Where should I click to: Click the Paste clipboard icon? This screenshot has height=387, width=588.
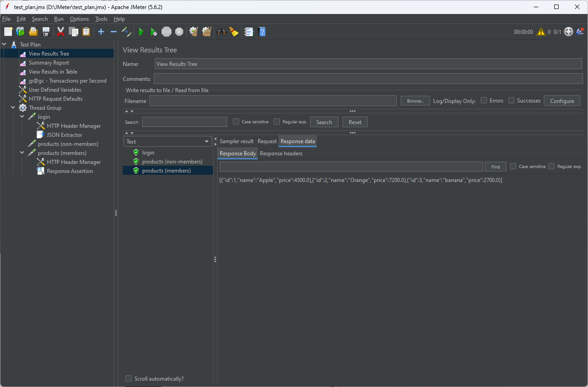pos(86,32)
